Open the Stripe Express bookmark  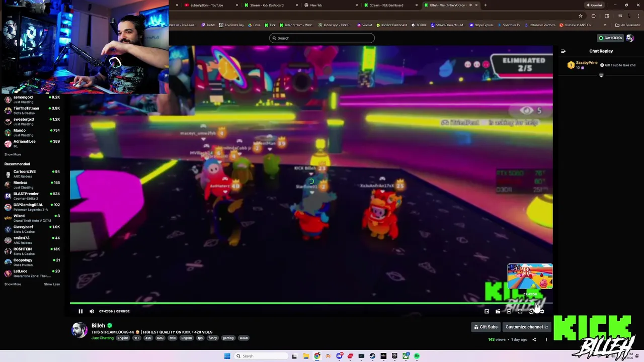click(x=481, y=25)
